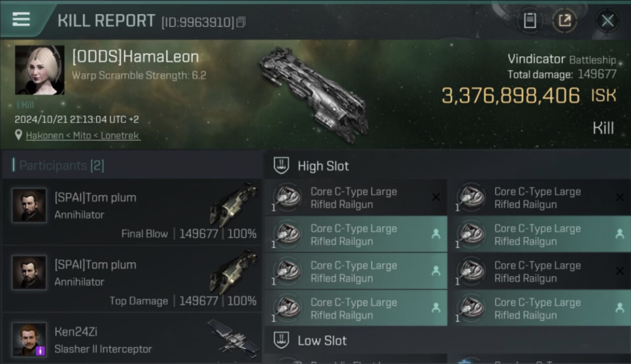
Task: Click the Vindicator ship image
Action: click(315, 93)
